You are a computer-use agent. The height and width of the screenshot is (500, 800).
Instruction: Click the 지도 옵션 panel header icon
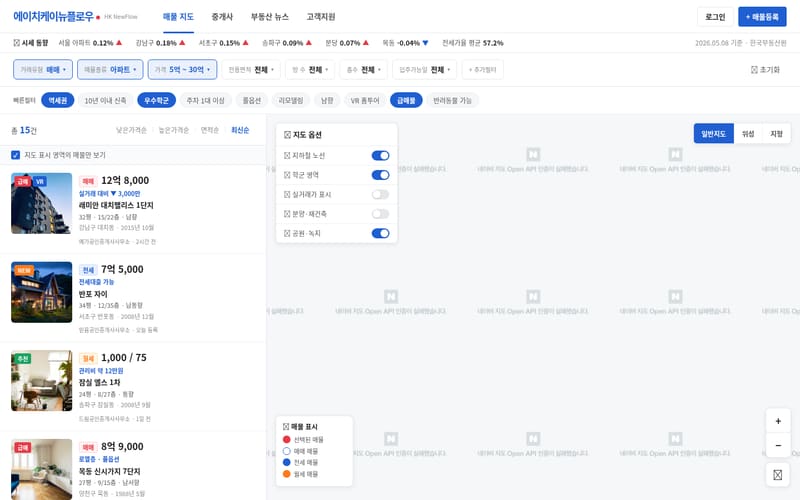[x=287, y=135]
